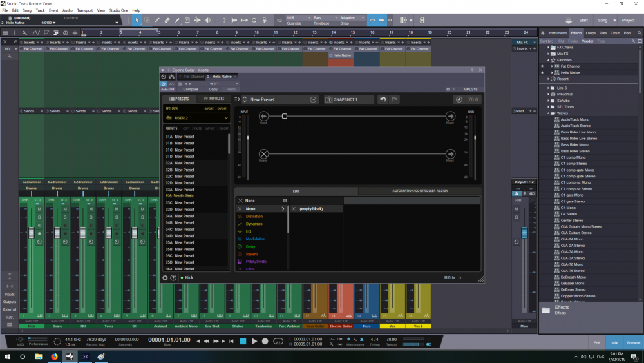Click the Stop button in transport

(243, 341)
